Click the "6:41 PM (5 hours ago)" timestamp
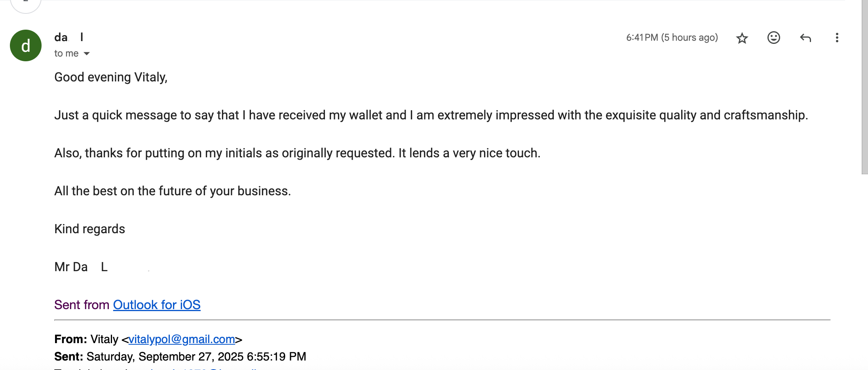868x370 pixels. pyautogui.click(x=672, y=38)
